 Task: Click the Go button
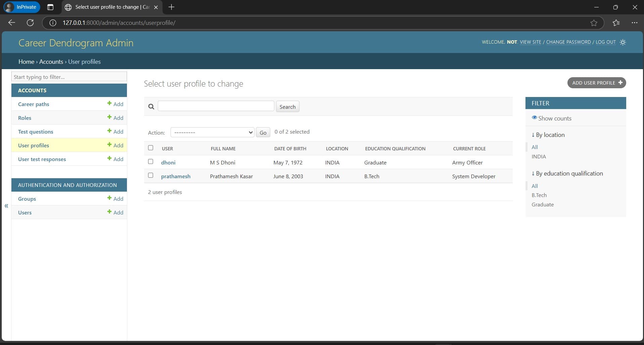[x=263, y=133]
